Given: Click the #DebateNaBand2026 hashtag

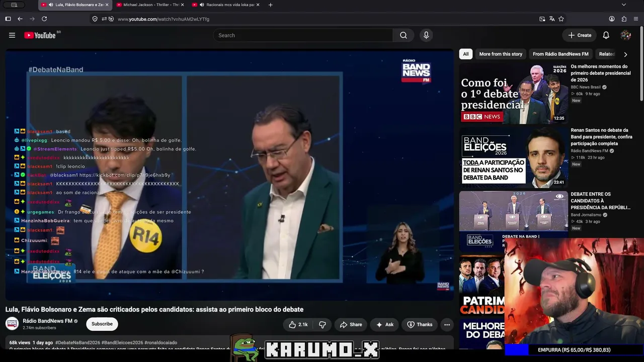Looking at the screenshot, I should pos(77,342).
